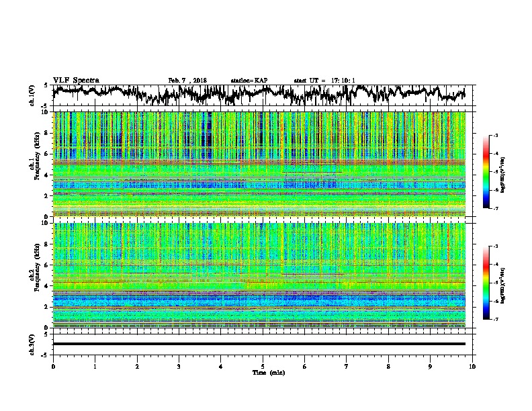Select the date text "Feb. 7 , 2018"
The width and height of the screenshot is (532, 411).
click(187, 81)
